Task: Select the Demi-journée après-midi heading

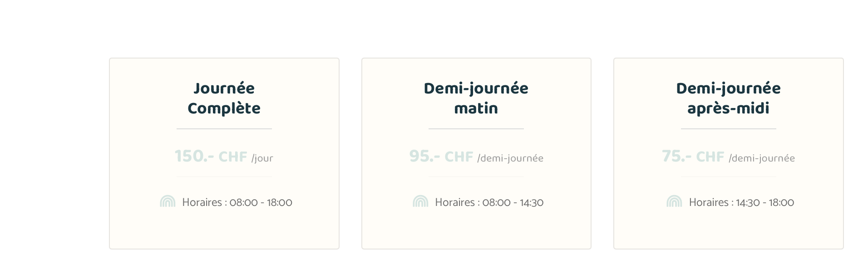Action: [728, 98]
